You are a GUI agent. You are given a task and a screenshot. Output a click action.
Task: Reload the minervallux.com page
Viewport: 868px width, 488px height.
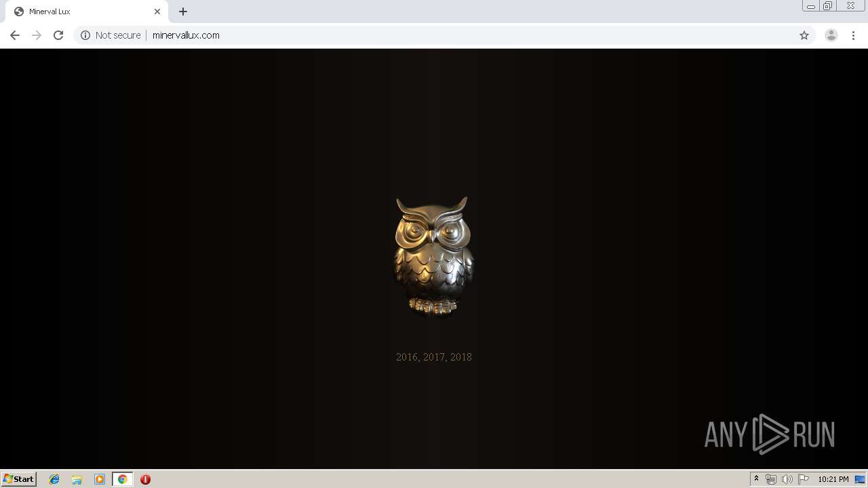tap(58, 35)
